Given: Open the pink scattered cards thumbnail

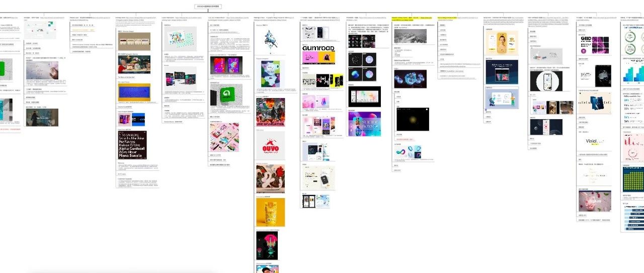Looking at the screenshot, I should pyautogui.click(x=224, y=137).
